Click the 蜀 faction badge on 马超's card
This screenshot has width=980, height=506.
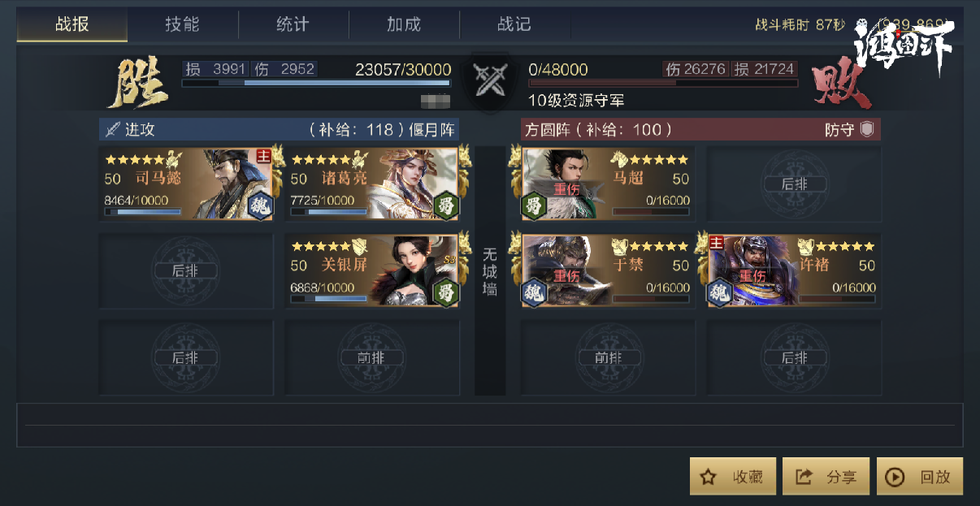[x=534, y=205]
